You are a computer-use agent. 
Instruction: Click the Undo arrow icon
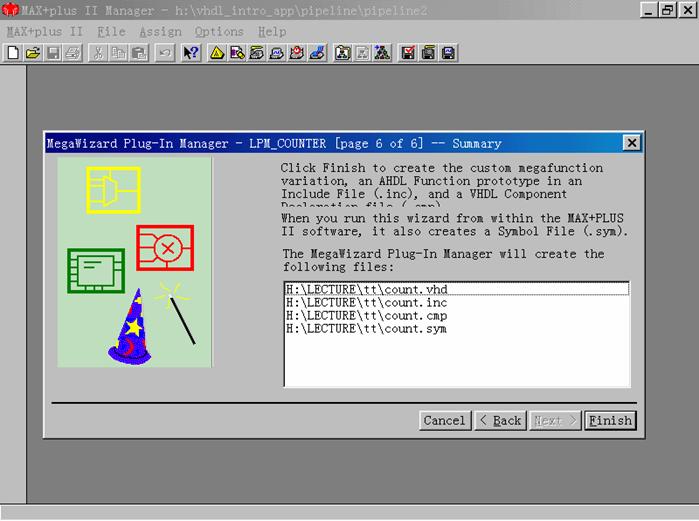164,53
